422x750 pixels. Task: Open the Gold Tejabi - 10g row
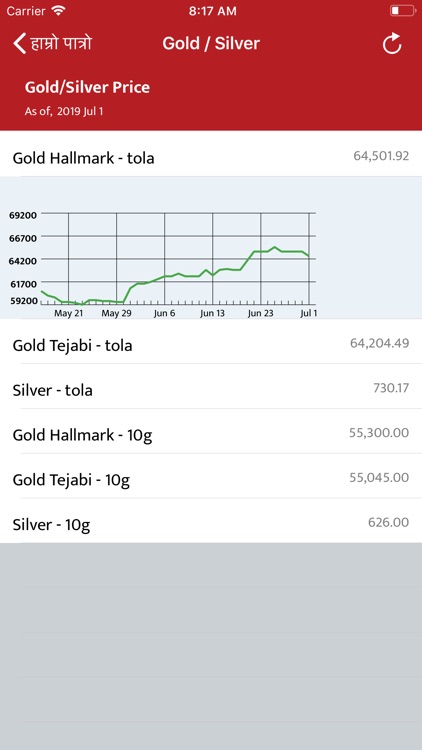click(x=211, y=476)
